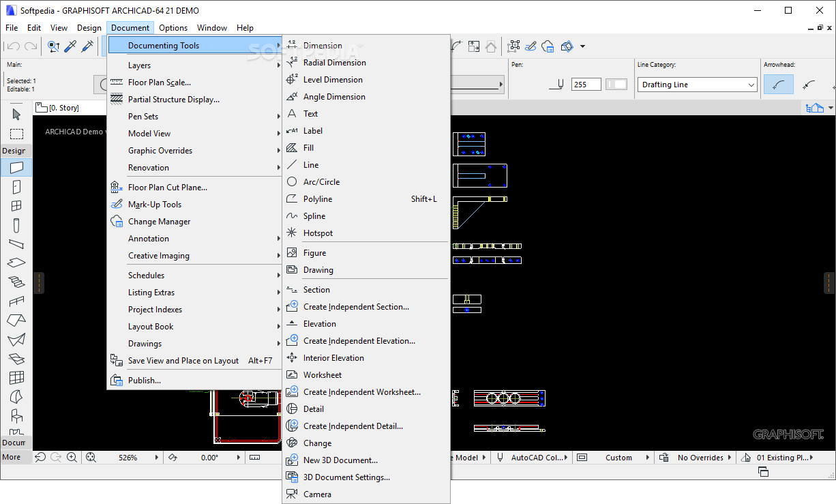Choose Camera at bottom of submenu
The height and width of the screenshot is (504, 836).
tap(366, 494)
